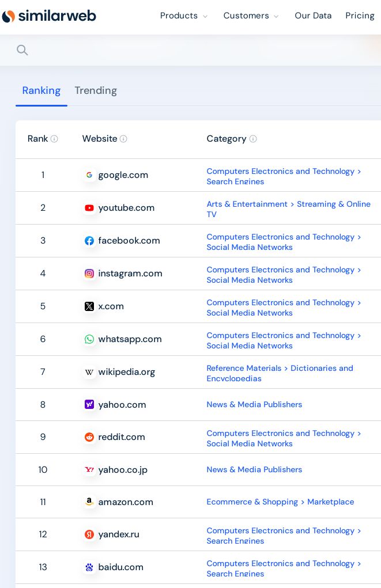Open the amazon.com site link
Screen dimensions: 381x588
click(x=126, y=502)
